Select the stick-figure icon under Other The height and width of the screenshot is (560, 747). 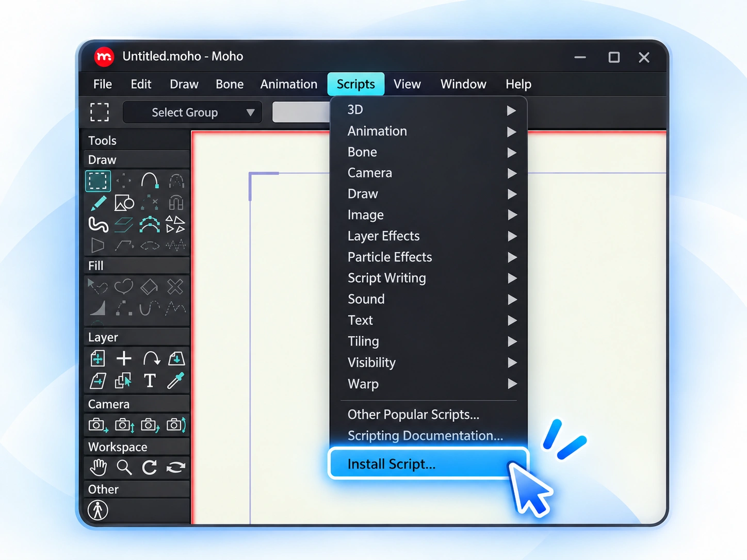click(x=98, y=510)
